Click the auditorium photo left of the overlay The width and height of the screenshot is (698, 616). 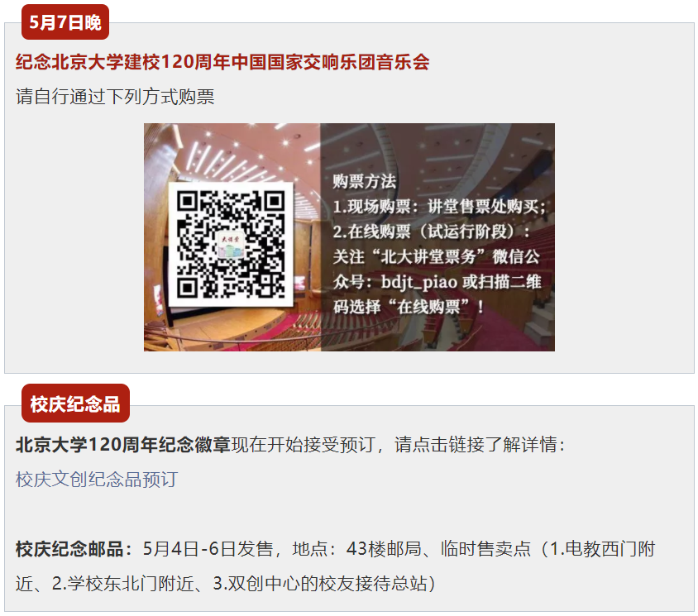click(232, 237)
